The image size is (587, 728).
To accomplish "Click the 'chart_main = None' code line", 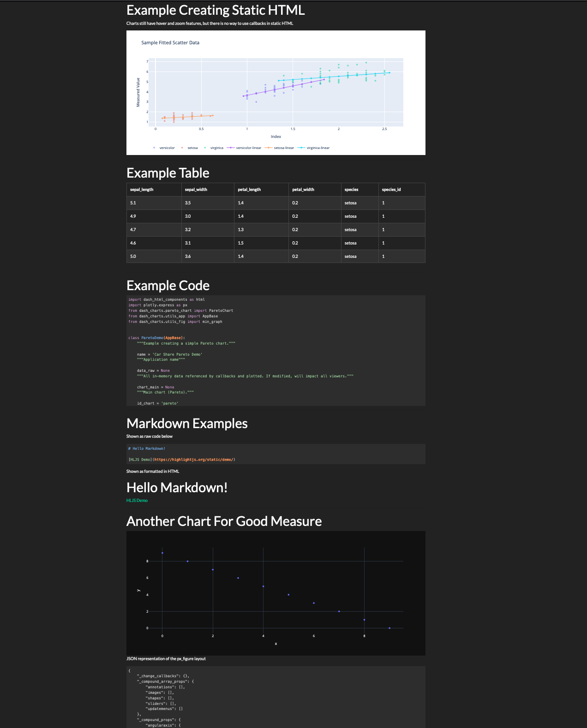I will click(x=156, y=387).
